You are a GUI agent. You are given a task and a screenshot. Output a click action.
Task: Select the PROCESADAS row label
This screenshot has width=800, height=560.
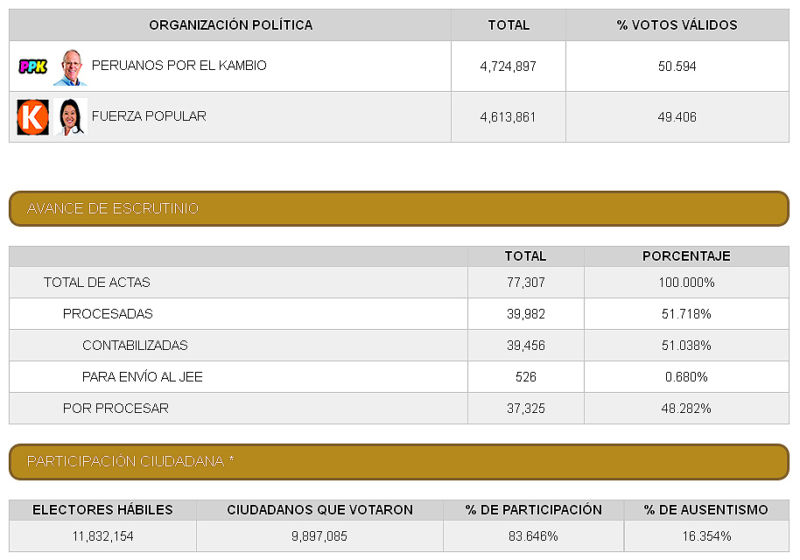(108, 314)
